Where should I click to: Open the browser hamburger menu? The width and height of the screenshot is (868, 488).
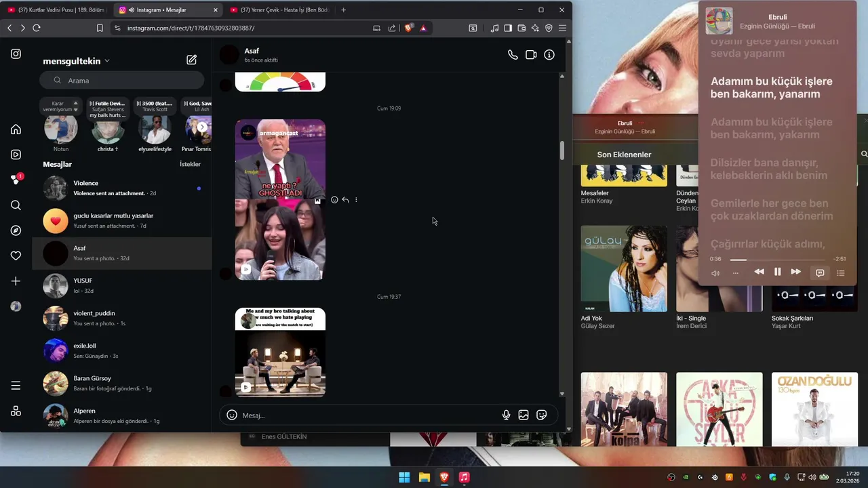562,28
